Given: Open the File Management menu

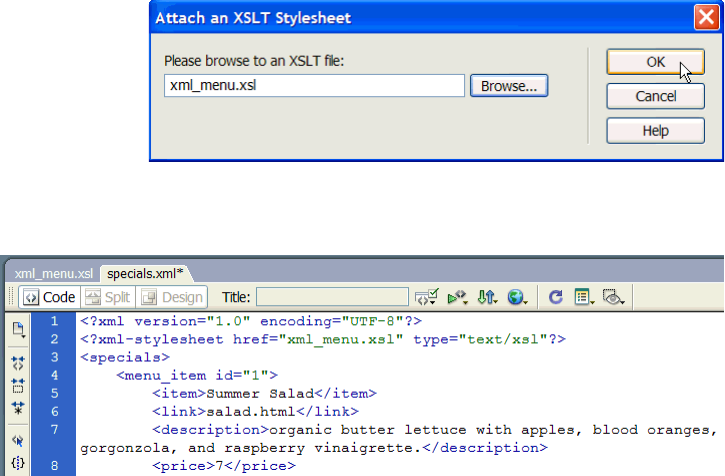Looking at the screenshot, I should (x=487, y=297).
